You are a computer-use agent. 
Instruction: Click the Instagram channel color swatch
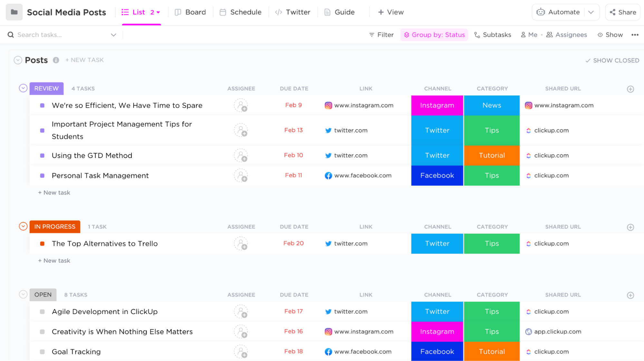(437, 105)
